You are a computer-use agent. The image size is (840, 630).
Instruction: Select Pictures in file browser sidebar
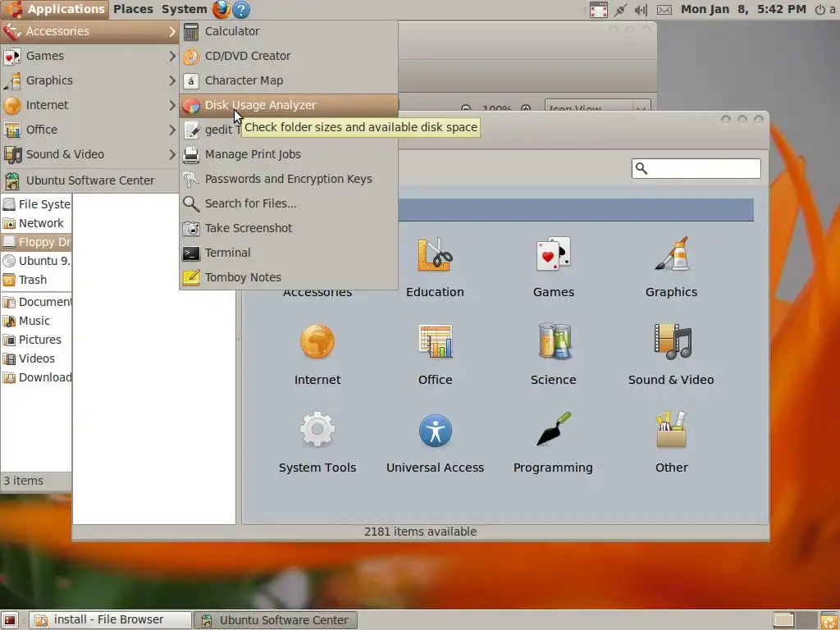pyautogui.click(x=36, y=340)
